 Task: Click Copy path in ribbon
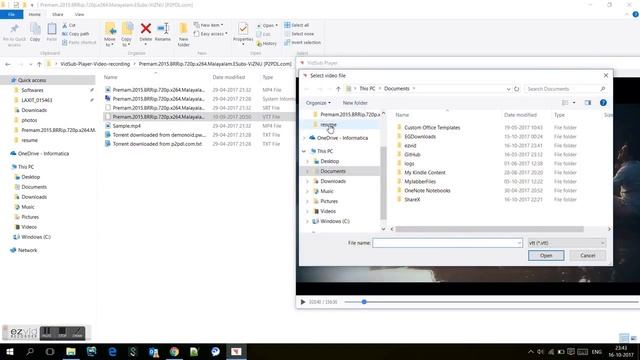(x=76, y=34)
